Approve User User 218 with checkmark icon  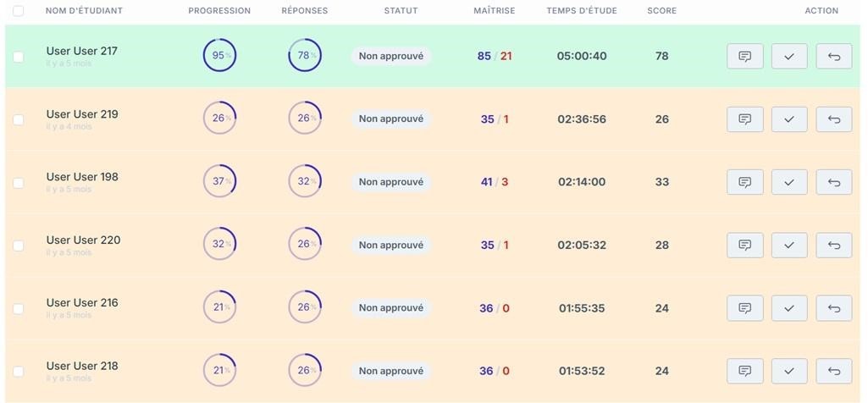coord(789,371)
